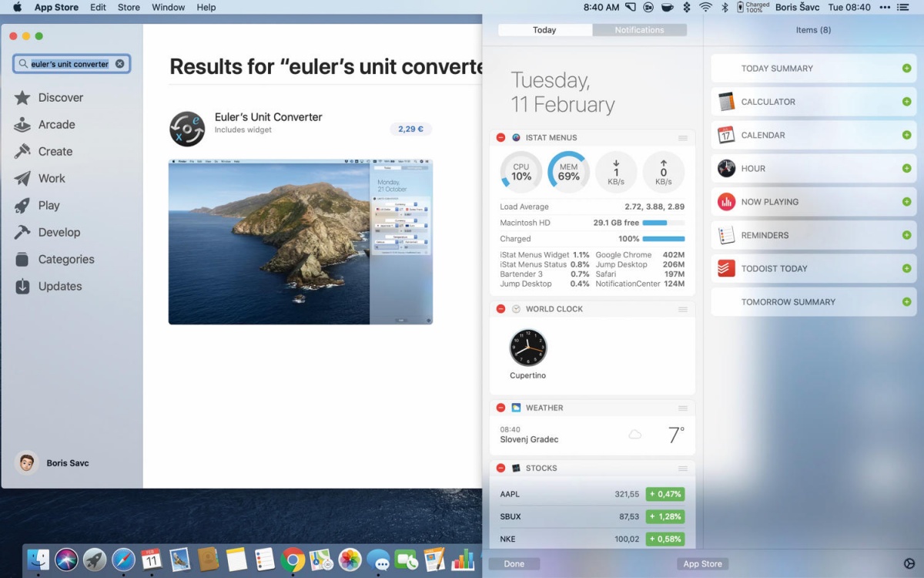Browse Categories in the App Store sidebar

pyautogui.click(x=54, y=260)
